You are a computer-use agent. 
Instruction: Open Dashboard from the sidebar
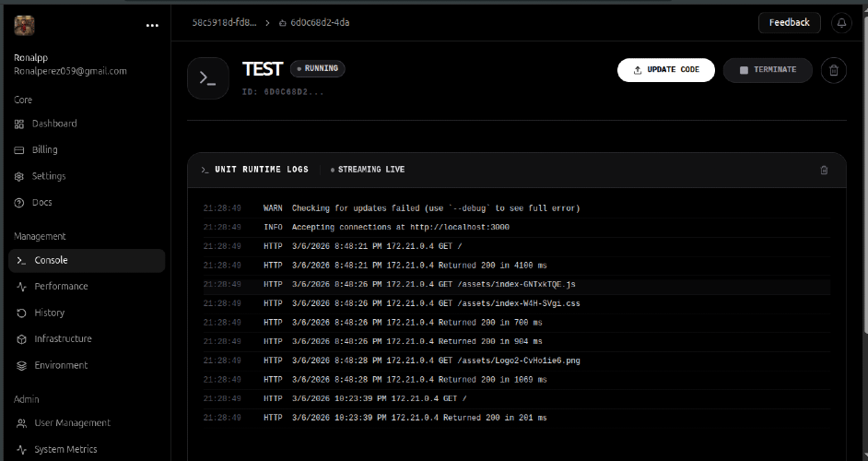54,124
